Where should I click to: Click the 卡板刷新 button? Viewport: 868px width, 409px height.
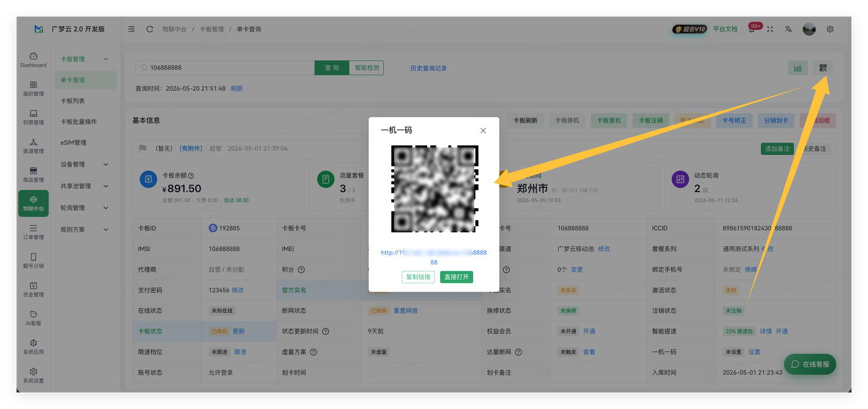(x=526, y=120)
